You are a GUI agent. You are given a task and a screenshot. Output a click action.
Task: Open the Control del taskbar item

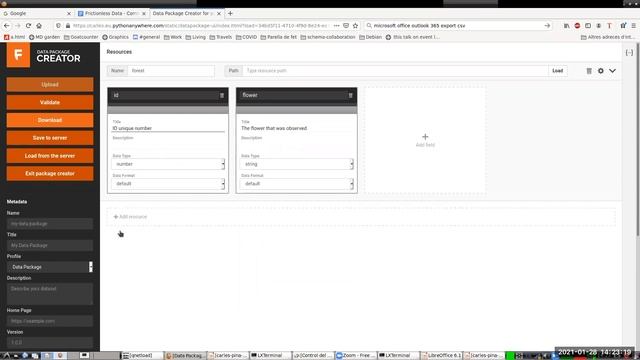click(x=313, y=356)
